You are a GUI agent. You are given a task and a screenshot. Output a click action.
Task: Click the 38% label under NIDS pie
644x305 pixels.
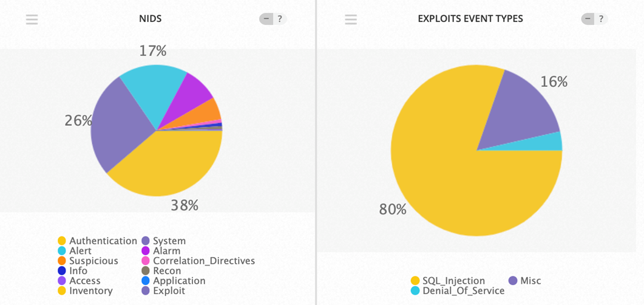coord(185,205)
